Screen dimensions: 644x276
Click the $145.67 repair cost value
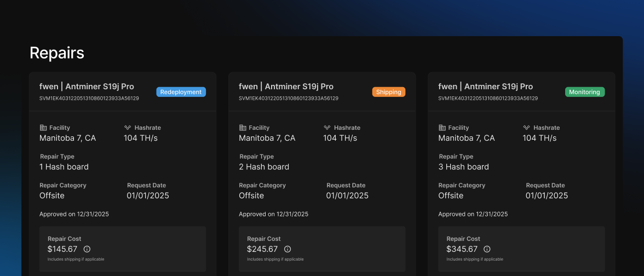click(62, 249)
